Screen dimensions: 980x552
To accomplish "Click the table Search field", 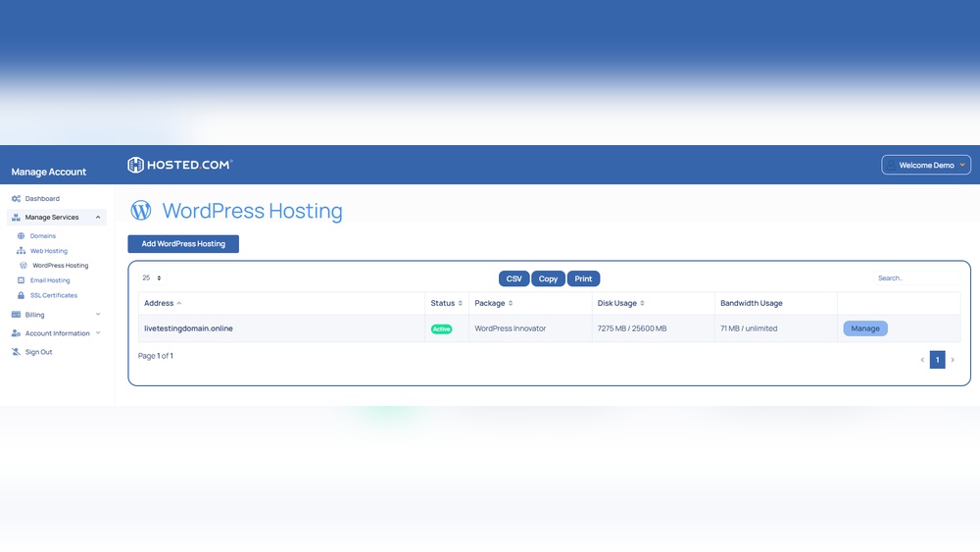I will [x=917, y=278].
